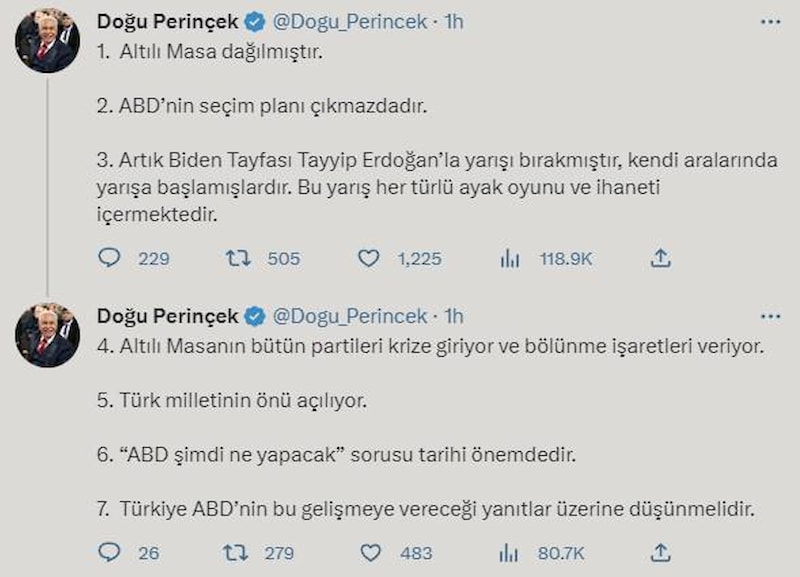The height and width of the screenshot is (577, 800).
Task: Share the first tweet
Action: click(x=660, y=258)
